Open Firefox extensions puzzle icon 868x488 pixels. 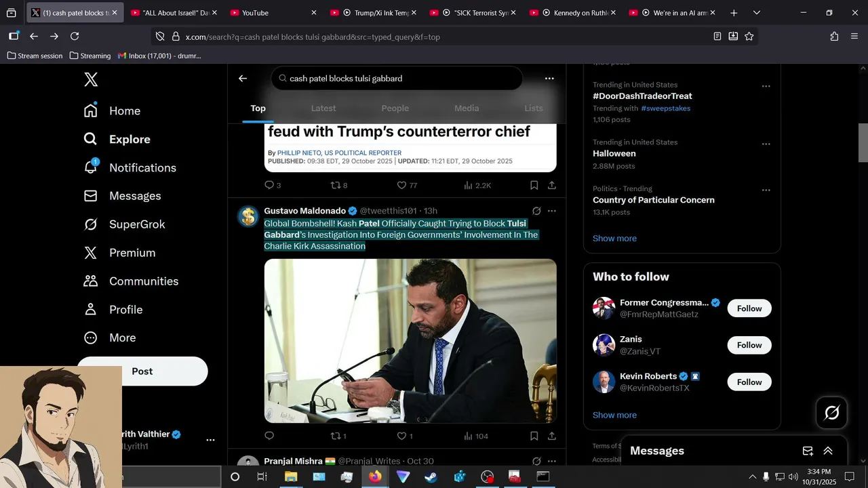[x=834, y=37]
